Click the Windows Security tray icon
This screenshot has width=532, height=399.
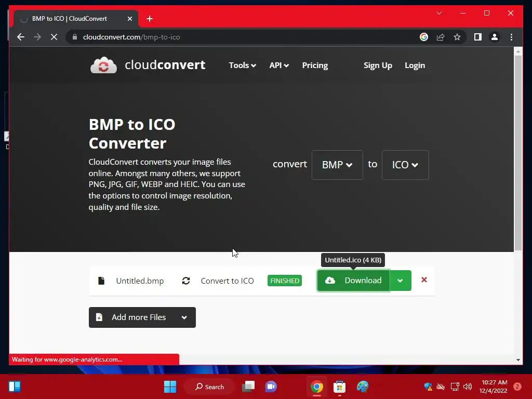[x=428, y=387]
